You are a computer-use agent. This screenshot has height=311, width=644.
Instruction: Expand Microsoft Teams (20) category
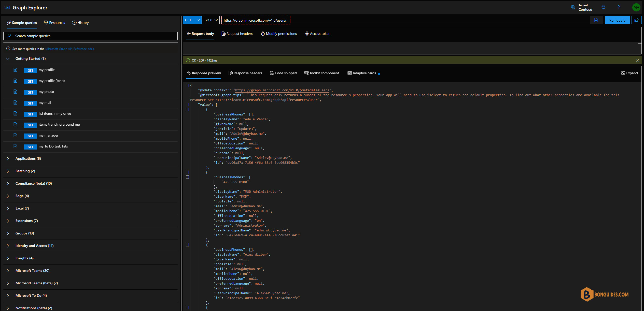(8, 271)
